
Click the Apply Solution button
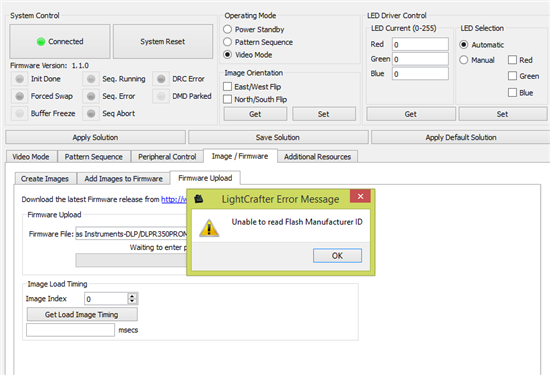coord(95,137)
